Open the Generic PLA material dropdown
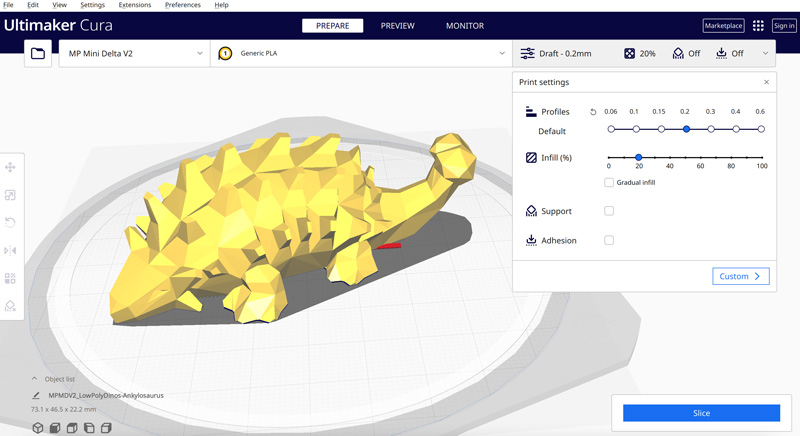Screen dimensions: 800x436 [361, 53]
